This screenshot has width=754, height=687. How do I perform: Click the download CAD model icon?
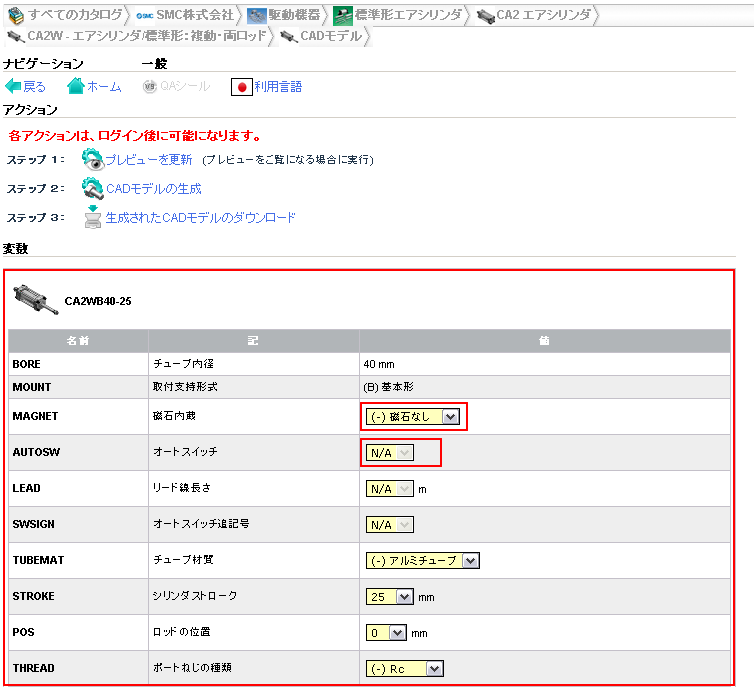92,217
